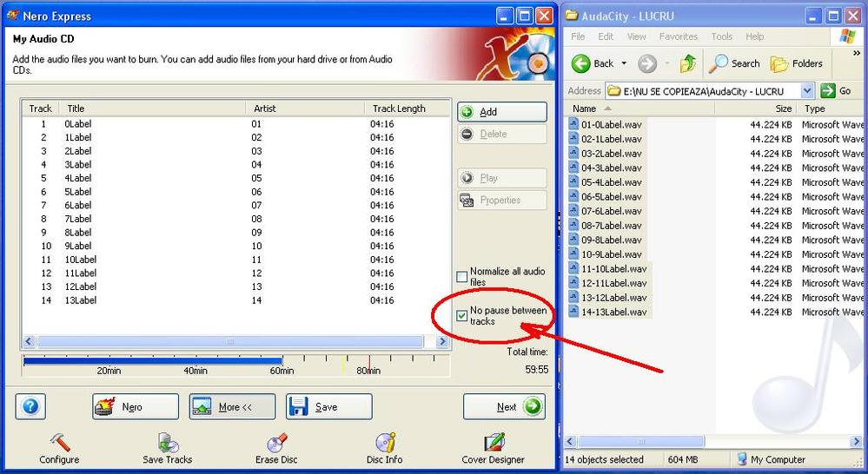Switch to the full Nero application
Viewport: 868px width, 474px height.
(136, 406)
